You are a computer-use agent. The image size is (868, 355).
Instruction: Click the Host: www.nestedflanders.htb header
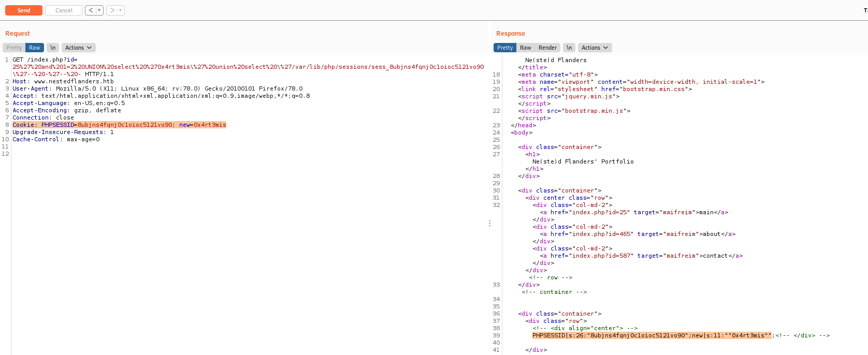click(63, 81)
